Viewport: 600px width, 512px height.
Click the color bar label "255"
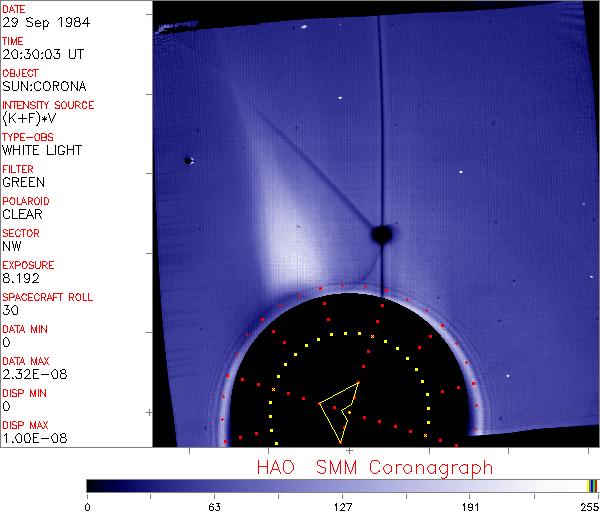coord(590,507)
